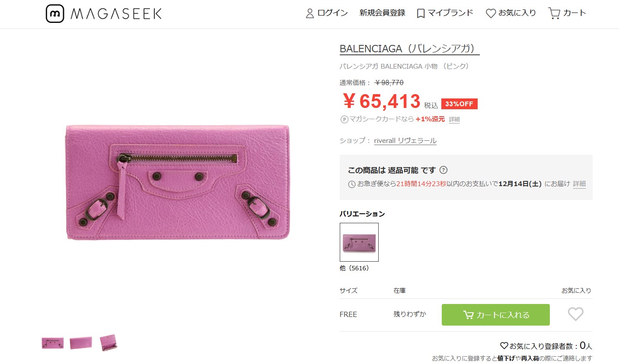Viewport: 619px width, 364px height.
Task: Click 新規会員登録 in the header
Action: 382,13
